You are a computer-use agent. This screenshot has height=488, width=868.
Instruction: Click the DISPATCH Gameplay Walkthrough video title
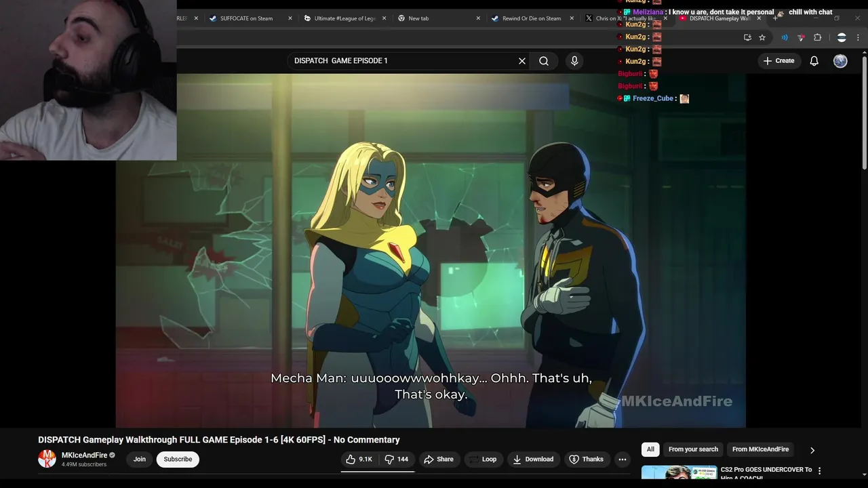(x=219, y=440)
